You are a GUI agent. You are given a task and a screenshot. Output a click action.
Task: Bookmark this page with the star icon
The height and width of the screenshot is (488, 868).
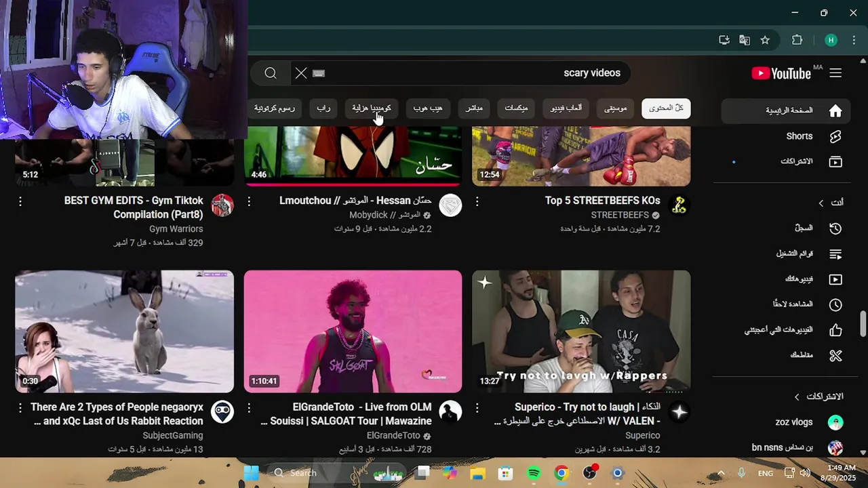(x=765, y=40)
